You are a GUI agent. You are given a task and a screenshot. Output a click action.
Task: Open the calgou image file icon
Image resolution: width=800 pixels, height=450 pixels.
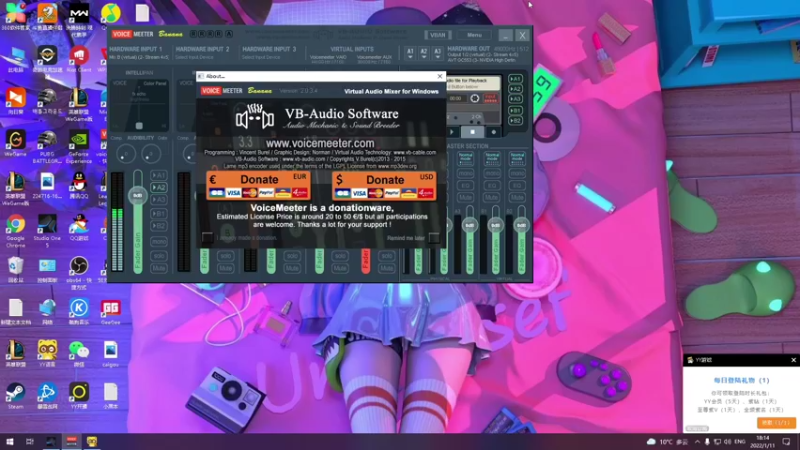pyautogui.click(x=110, y=354)
